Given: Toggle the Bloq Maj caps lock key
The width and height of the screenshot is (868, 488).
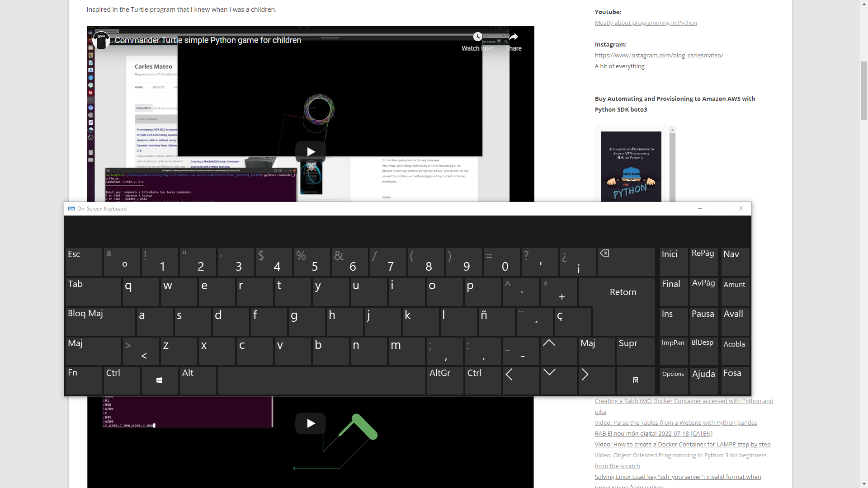Looking at the screenshot, I should (100, 321).
